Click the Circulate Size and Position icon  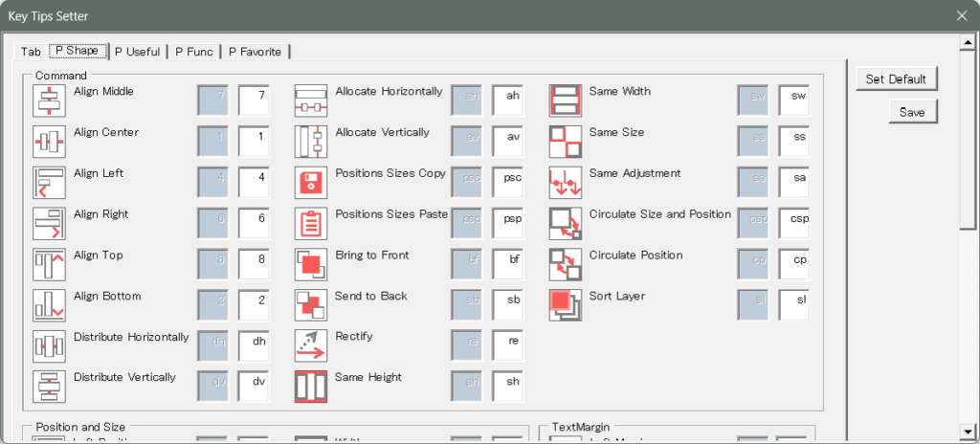coord(565,223)
